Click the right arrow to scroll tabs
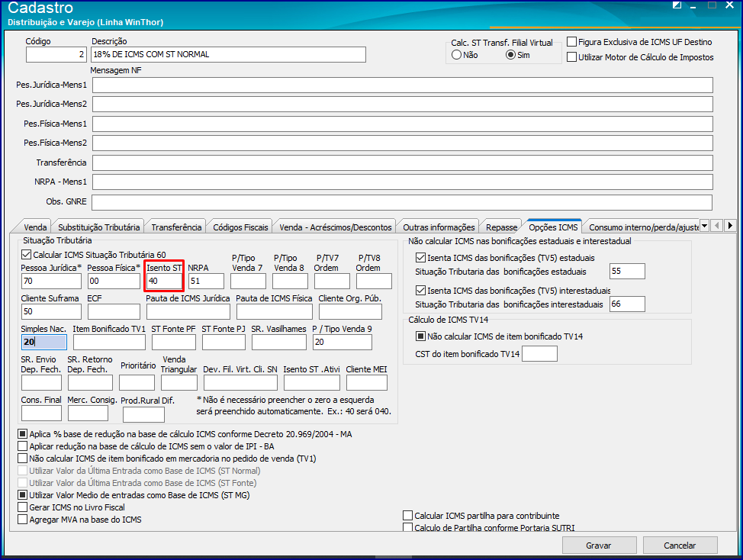The width and height of the screenshot is (743, 560). click(x=730, y=226)
